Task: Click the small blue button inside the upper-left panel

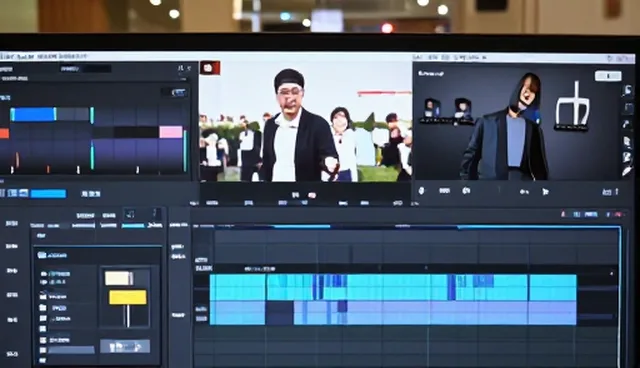Action: [x=179, y=93]
